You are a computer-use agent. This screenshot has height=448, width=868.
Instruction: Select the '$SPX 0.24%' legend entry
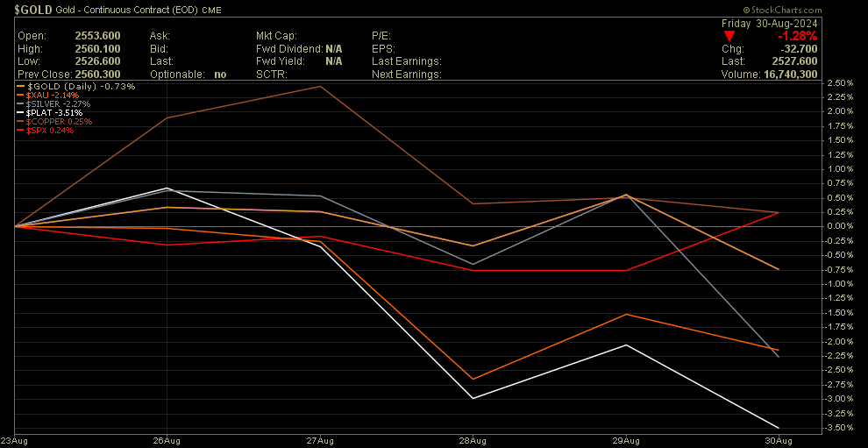pos(46,130)
